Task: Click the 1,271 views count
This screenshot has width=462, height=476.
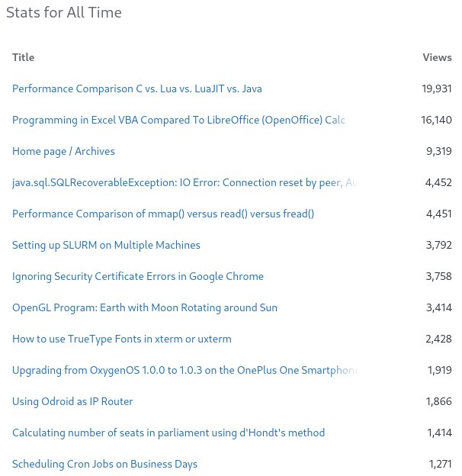Action: [440, 464]
